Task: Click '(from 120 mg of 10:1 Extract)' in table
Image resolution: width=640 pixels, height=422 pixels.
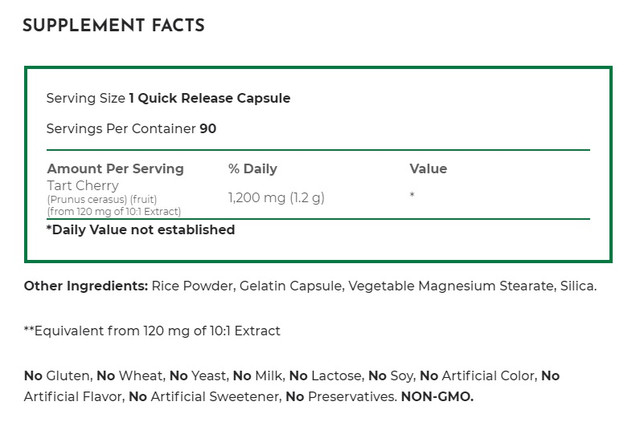Action: click(112, 211)
